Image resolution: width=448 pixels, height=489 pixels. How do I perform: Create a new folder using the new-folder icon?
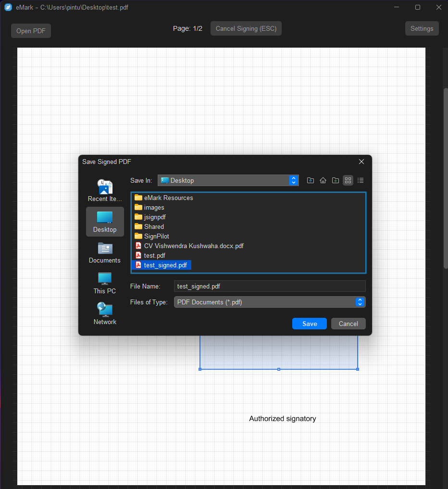(335, 180)
